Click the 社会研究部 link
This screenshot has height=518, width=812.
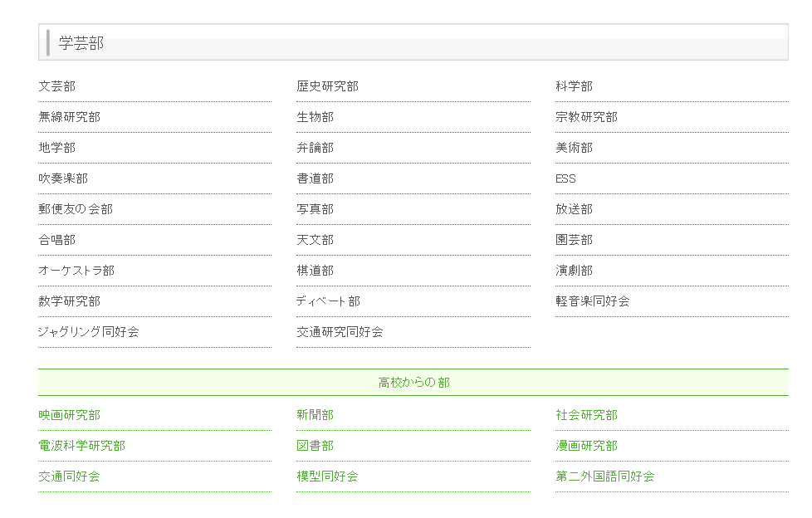click(587, 415)
